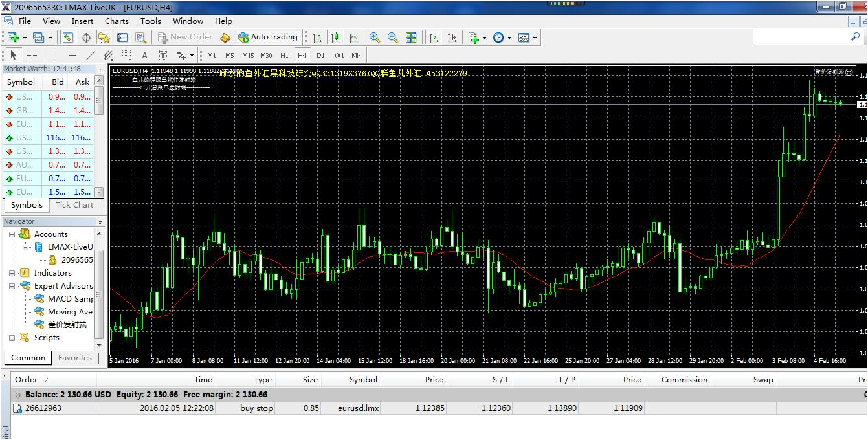Screen dimensions: 868x440
Task: Open the Indicators list icon
Action: tap(474, 38)
